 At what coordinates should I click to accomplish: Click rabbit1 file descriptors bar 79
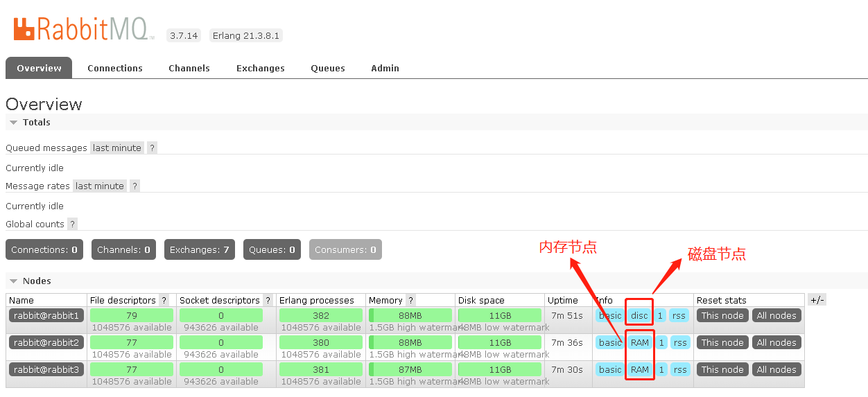[132, 315]
